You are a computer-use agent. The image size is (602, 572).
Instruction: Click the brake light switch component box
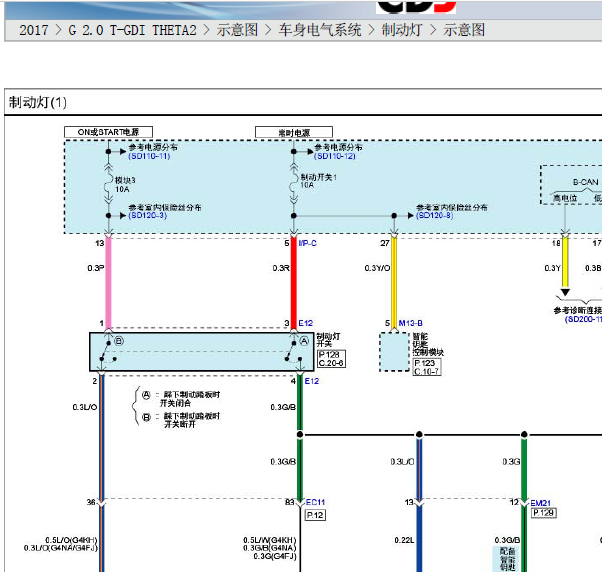click(x=202, y=352)
